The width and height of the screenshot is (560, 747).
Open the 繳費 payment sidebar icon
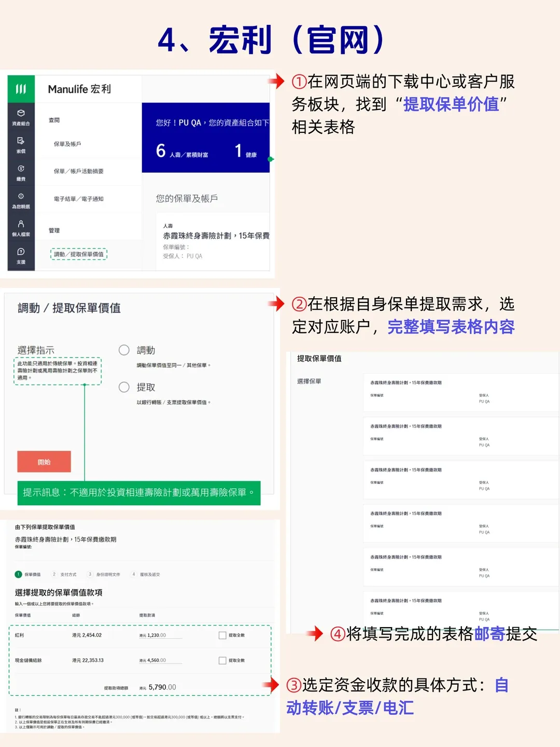21,173
